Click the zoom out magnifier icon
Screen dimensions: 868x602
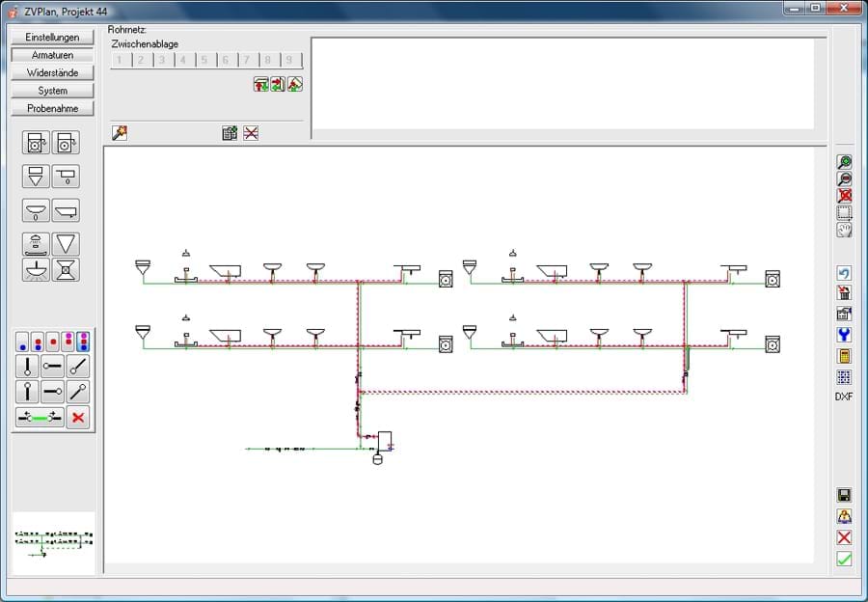pyautogui.click(x=844, y=178)
